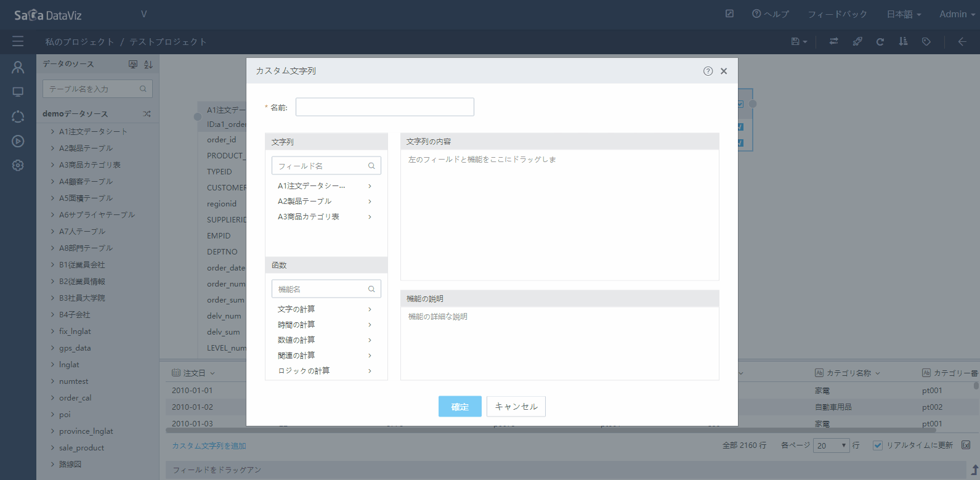Expand A6サプライヤテーブル in the sidebar tree

[x=53, y=215]
